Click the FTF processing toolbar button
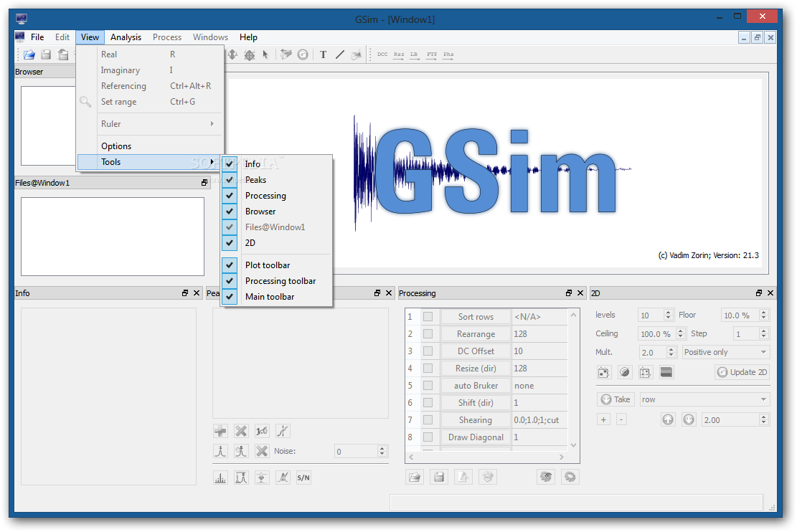 (x=432, y=55)
